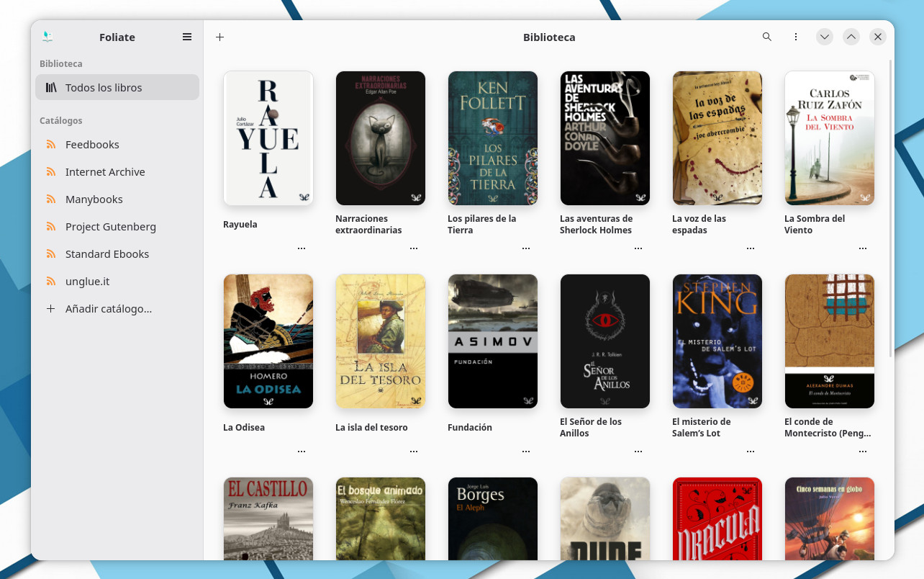The image size is (924, 579).
Task: Open the Dune book cover
Action: click(605, 519)
